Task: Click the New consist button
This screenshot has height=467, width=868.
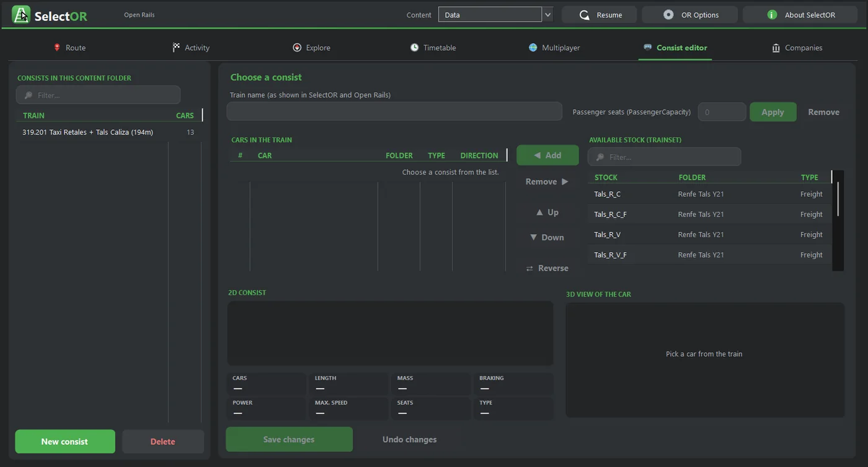Action: [65, 442]
